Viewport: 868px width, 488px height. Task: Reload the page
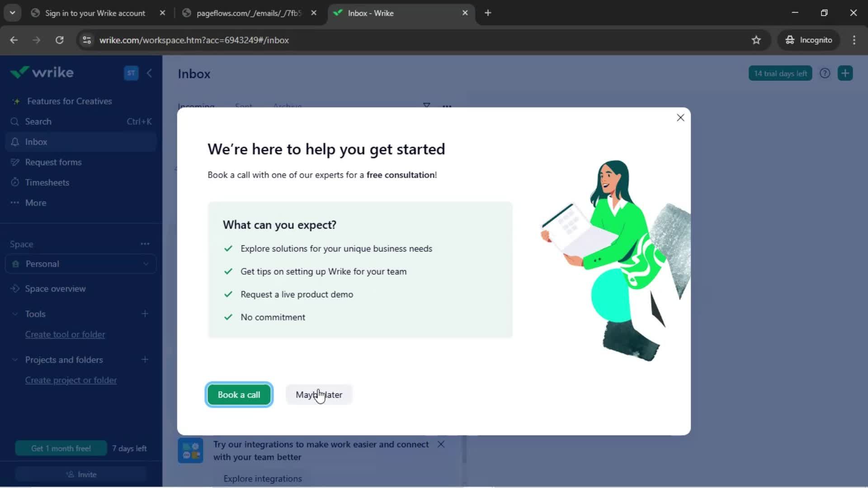[x=59, y=40]
